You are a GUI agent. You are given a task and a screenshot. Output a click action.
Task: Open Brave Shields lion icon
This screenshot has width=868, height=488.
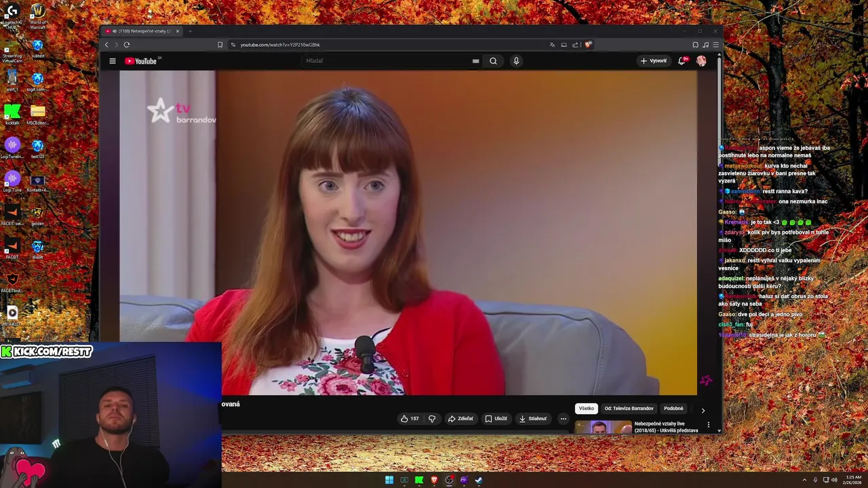pyautogui.click(x=588, y=45)
